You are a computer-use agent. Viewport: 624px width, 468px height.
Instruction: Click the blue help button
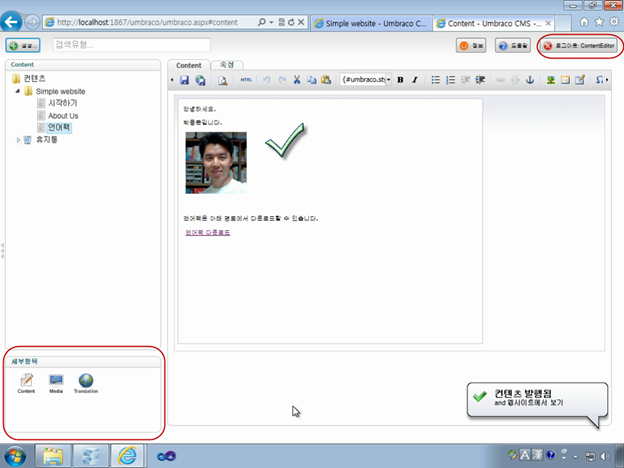pyautogui.click(x=513, y=45)
